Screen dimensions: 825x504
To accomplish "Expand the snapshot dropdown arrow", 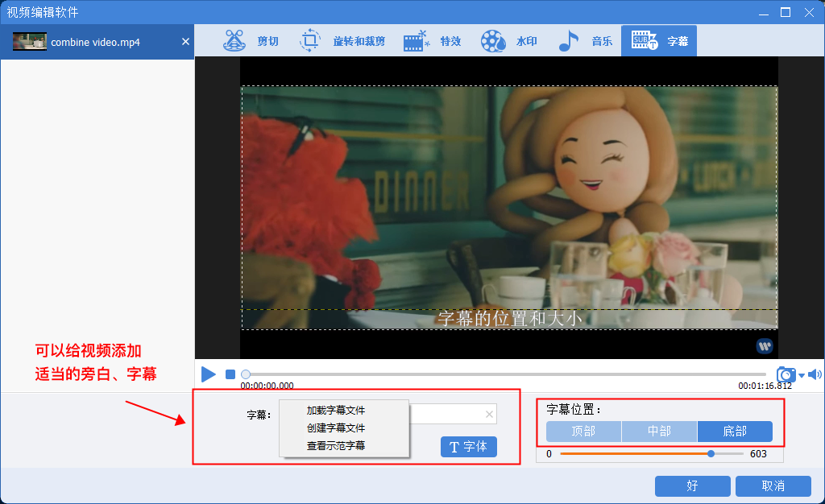I will pos(802,375).
